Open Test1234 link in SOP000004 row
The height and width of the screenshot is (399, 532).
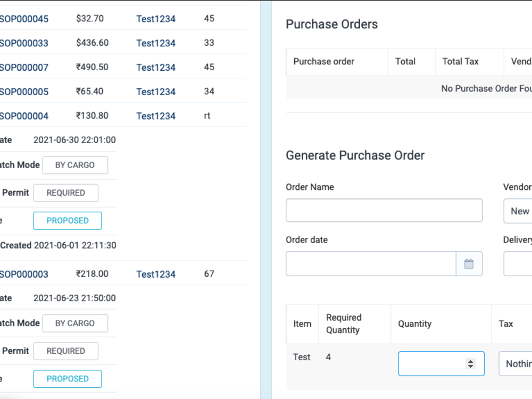coord(156,116)
